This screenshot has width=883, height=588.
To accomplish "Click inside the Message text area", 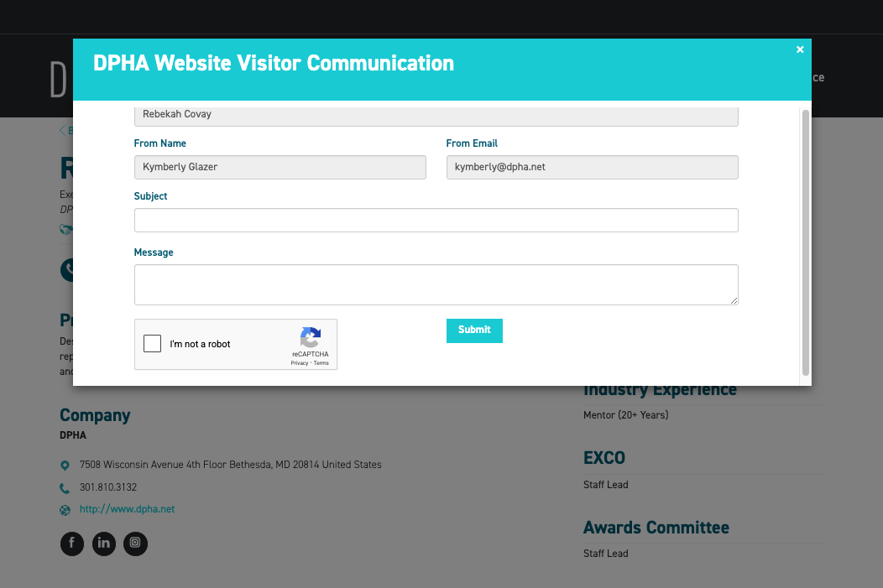I will coord(436,285).
